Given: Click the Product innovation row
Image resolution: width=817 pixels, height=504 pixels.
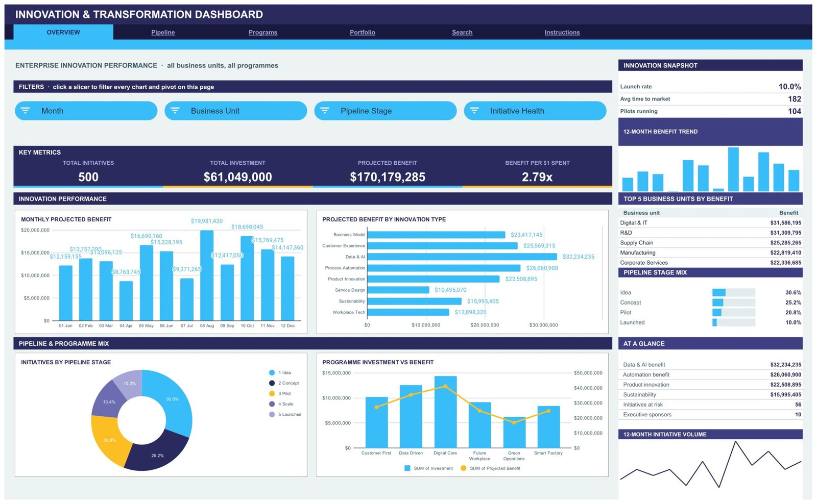Looking at the screenshot, I should click(710, 385).
